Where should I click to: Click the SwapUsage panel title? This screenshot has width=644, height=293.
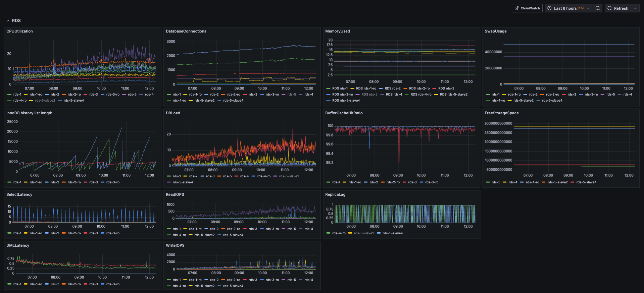click(496, 31)
